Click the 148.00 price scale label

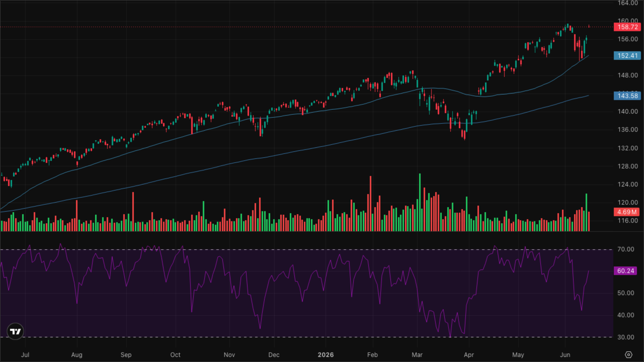tap(628, 75)
